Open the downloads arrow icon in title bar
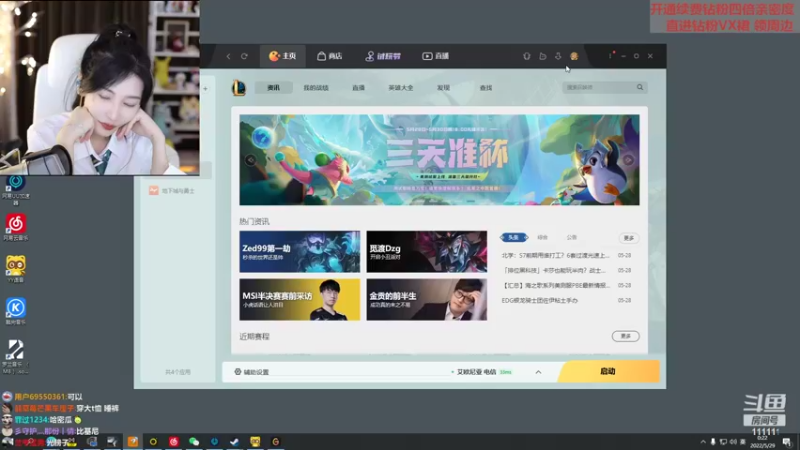Image resolution: width=800 pixels, height=450 pixels. click(558, 56)
